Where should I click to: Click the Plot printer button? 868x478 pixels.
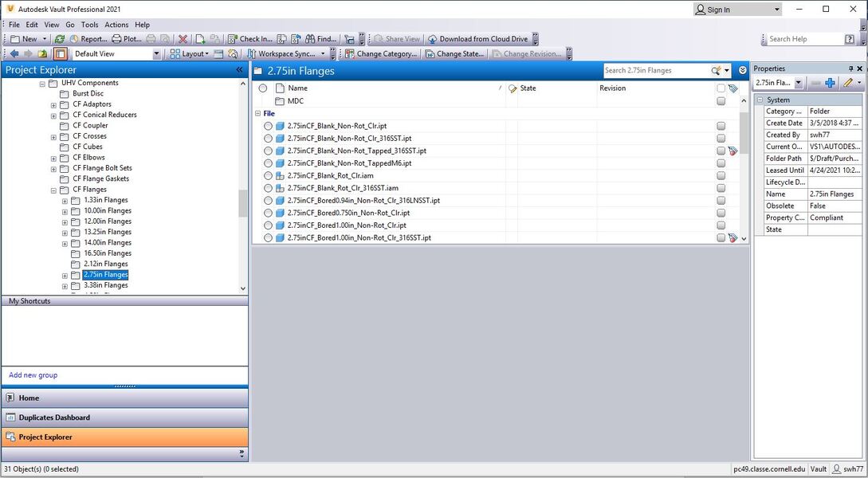(x=127, y=39)
